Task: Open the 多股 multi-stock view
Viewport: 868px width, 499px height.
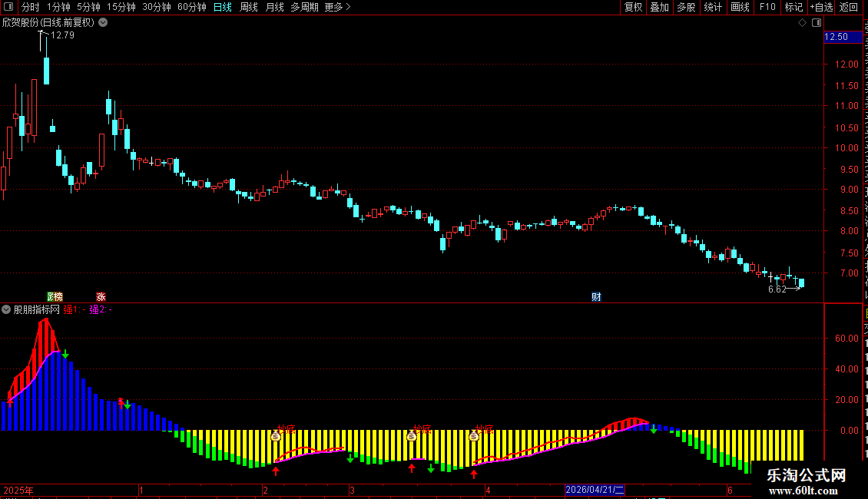Action: click(x=686, y=7)
